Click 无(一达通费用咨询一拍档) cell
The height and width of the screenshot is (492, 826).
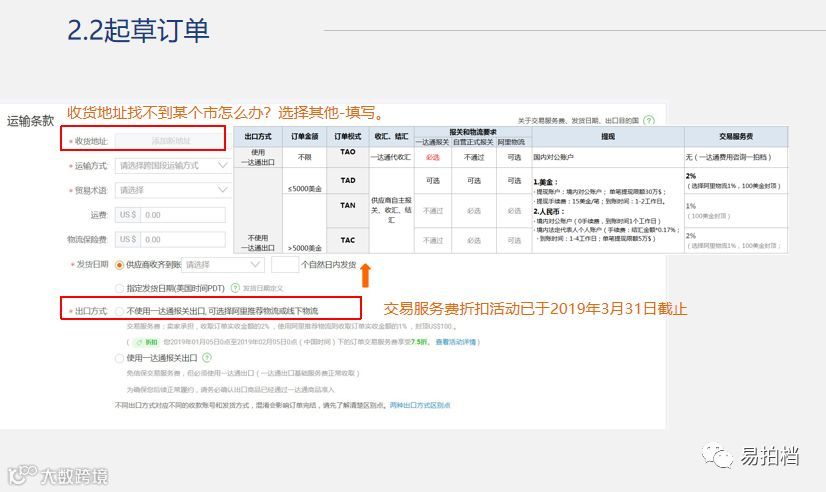[736, 157]
